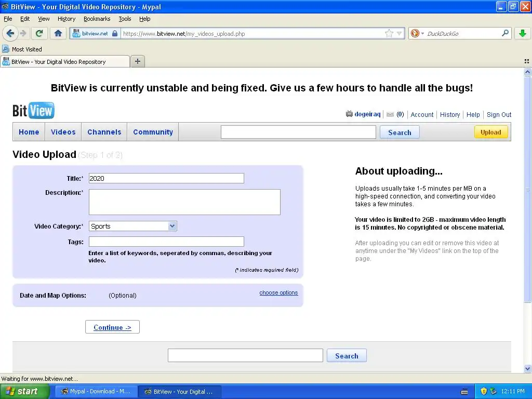Click the magnifier icon in DuckDuckGo box

505,33
